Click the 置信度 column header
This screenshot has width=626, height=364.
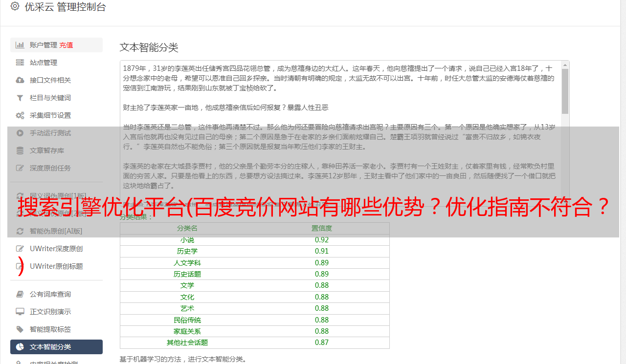(x=322, y=228)
